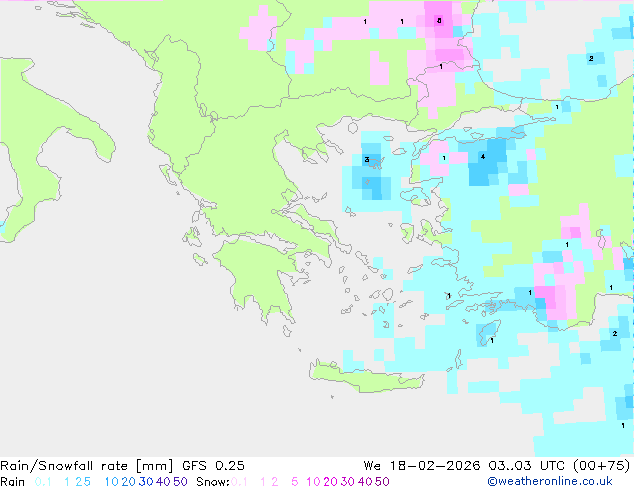
Task: Pick the Snow 50 legend color value
Action: point(383,482)
